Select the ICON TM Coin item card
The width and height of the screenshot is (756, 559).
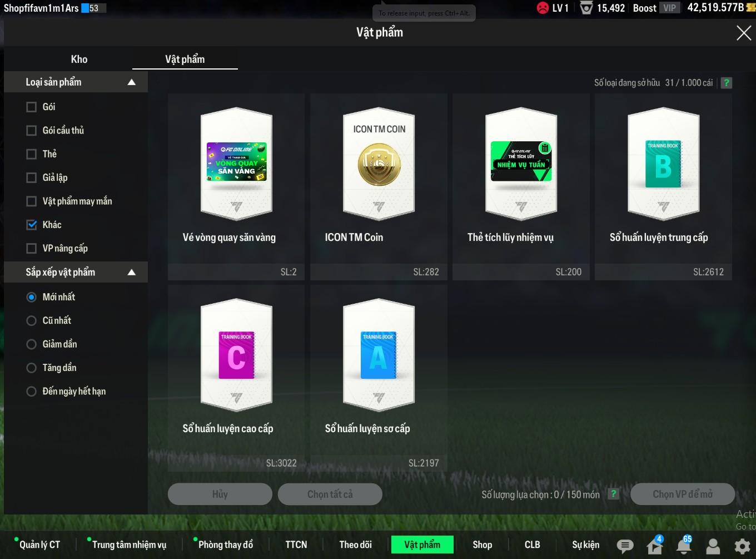pos(379,186)
